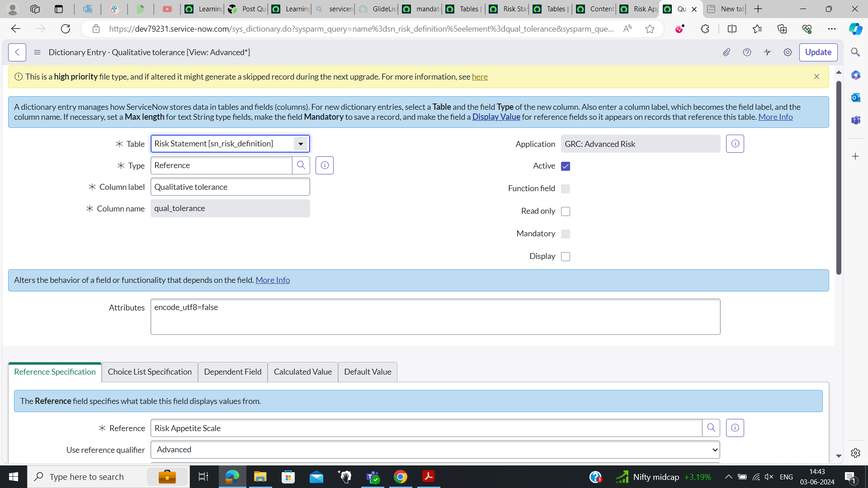Open the notification center icon
This screenshot has height=488, width=868.
pos(849,477)
